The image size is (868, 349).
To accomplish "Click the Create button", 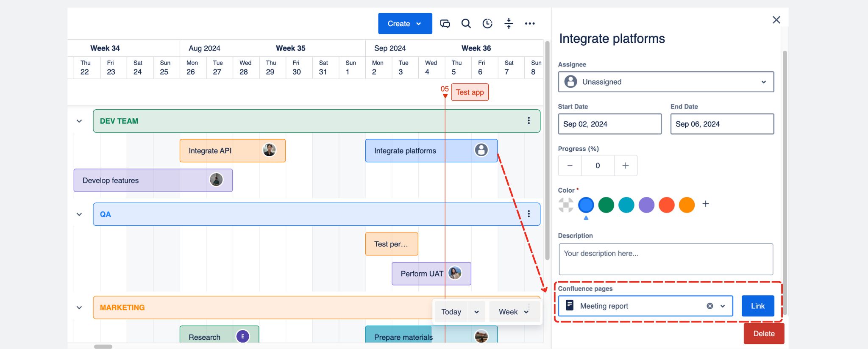I will pos(404,24).
